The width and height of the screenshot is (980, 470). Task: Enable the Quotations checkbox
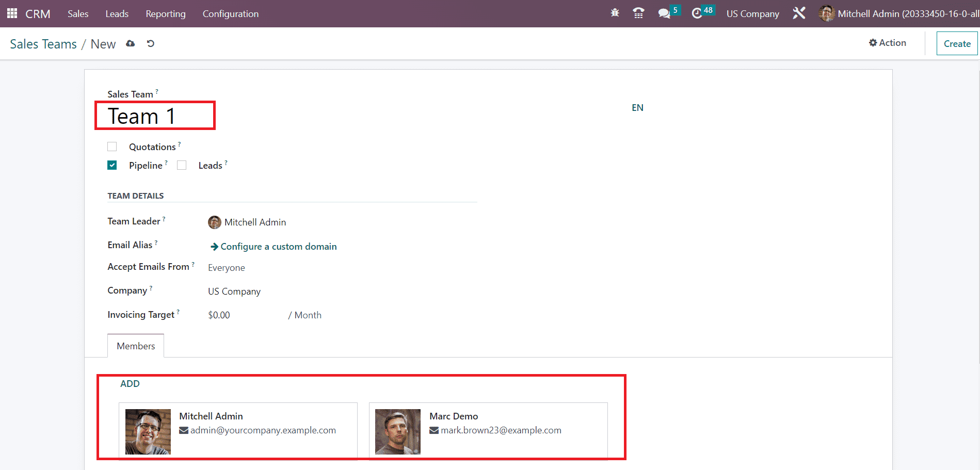point(112,147)
